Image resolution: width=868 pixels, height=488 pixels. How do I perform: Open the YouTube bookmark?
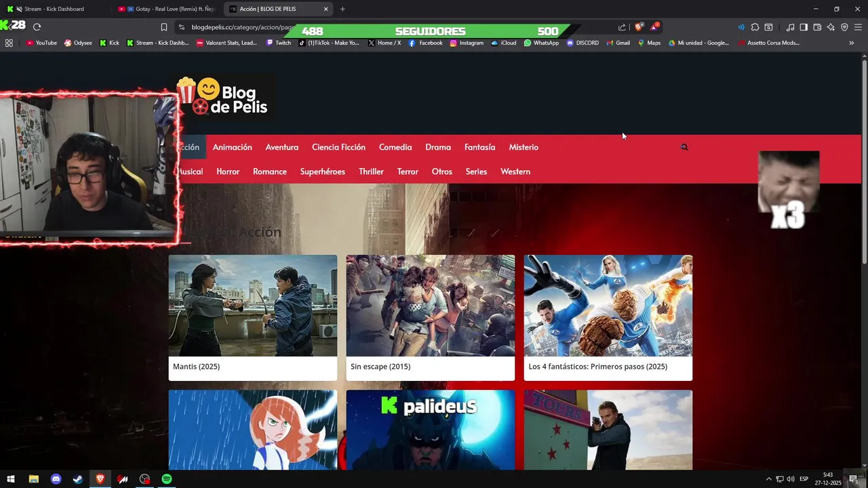41,43
